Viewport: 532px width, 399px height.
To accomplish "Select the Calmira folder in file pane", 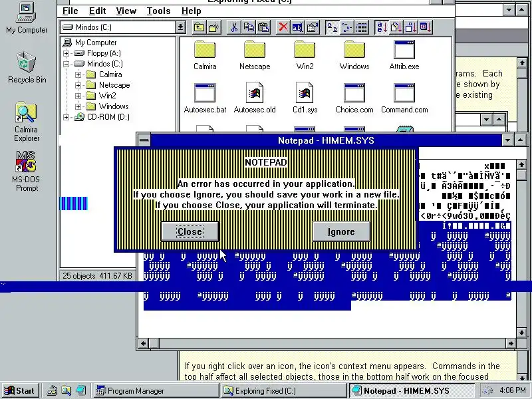I will point(205,55).
